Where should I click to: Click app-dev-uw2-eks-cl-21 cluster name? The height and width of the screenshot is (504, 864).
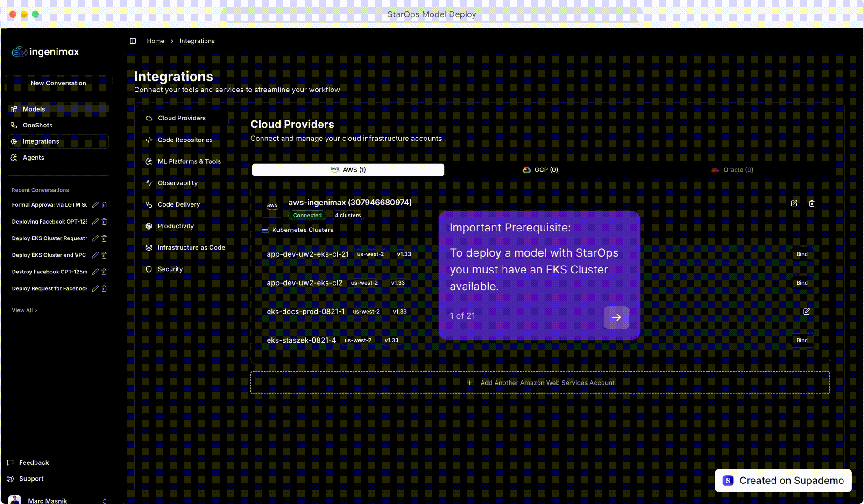(308, 254)
